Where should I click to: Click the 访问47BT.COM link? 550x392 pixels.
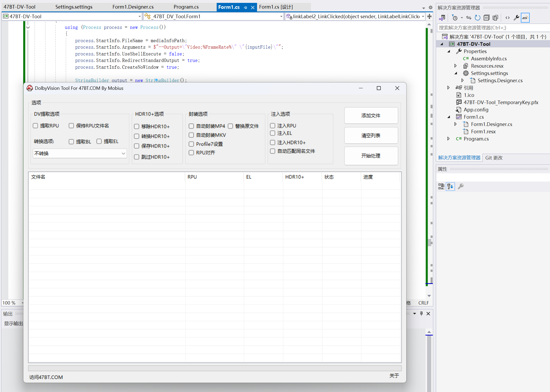point(46,377)
